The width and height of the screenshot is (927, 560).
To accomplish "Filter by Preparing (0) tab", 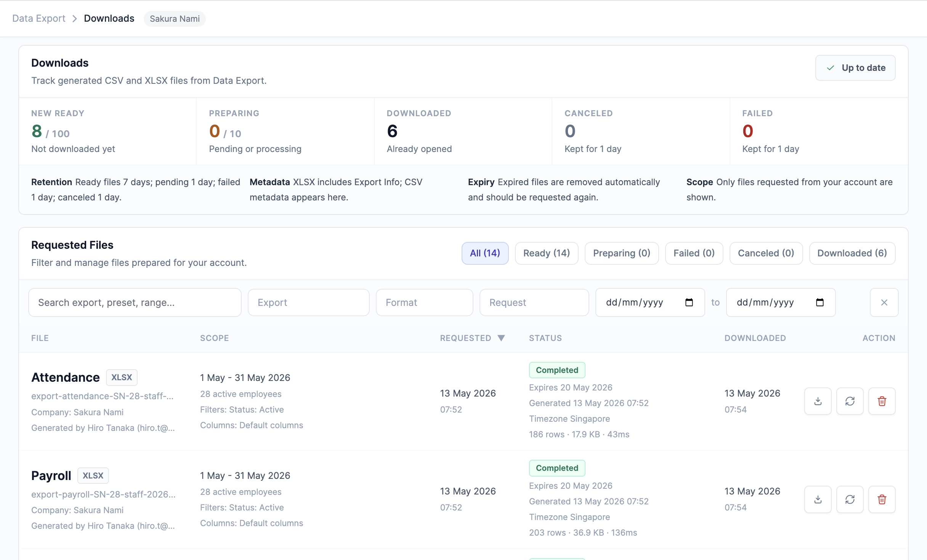I will [x=622, y=253].
